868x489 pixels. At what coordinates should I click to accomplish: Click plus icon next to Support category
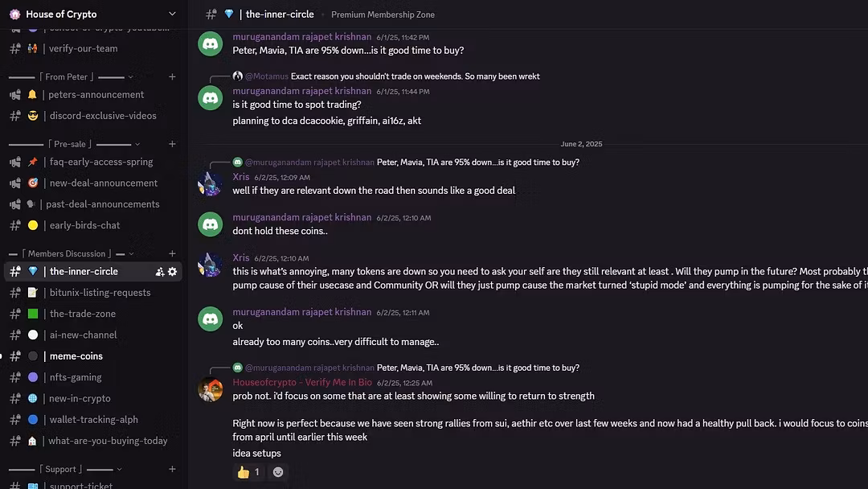(172, 469)
